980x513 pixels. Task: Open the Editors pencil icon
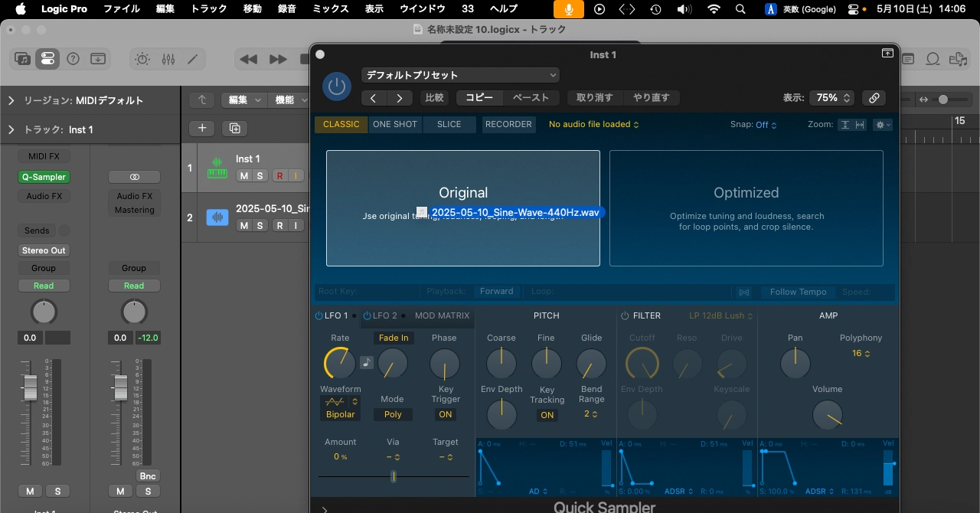coord(193,59)
